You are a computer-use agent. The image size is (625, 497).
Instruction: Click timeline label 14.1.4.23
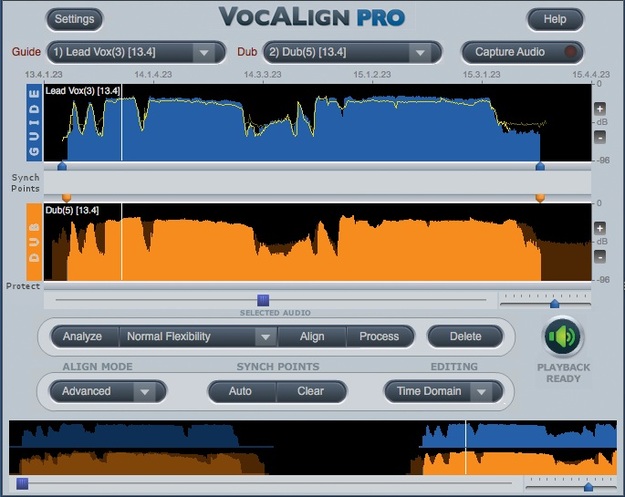pyautogui.click(x=153, y=75)
